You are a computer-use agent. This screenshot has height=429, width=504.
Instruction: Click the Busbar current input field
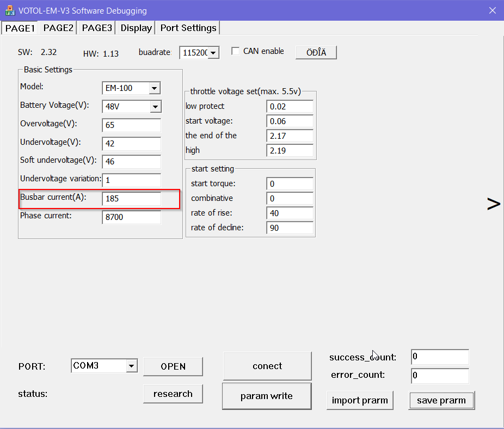(x=131, y=199)
